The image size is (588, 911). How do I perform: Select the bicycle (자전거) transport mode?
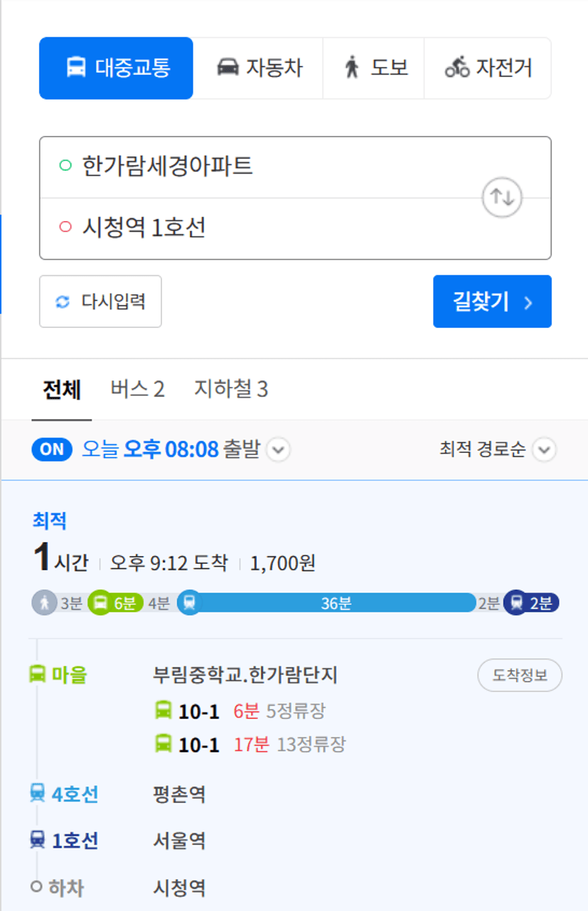[488, 68]
